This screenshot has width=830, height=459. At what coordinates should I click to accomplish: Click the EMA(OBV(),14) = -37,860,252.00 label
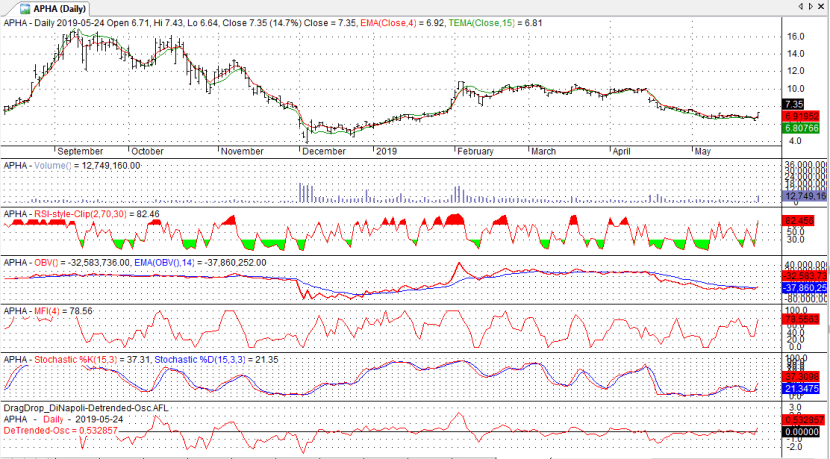click(200, 263)
